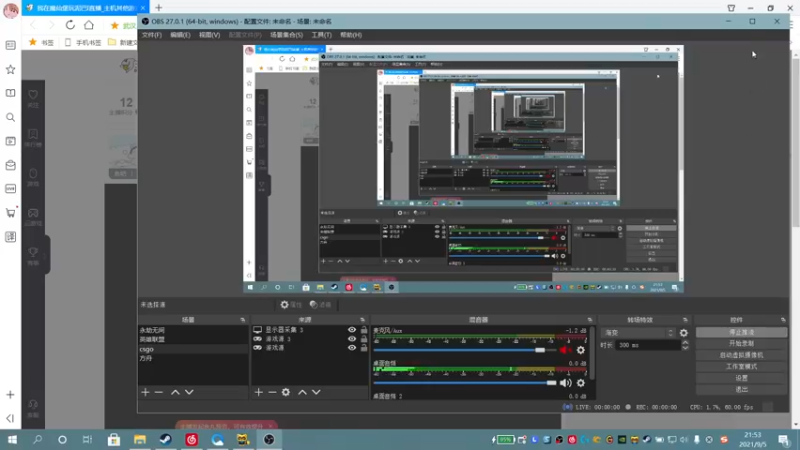Click the OBS Studio taskbar icon
The image size is (800, 450).
click(x=269, y=439)
